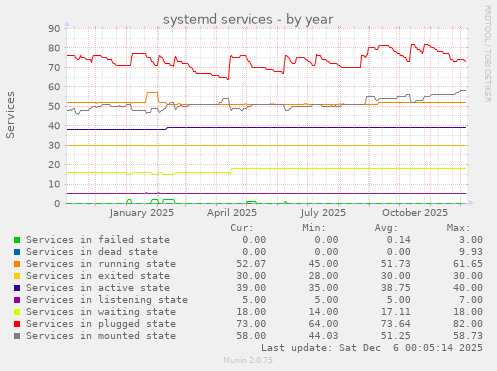The image size is (497, 371).
Task: Click the lime waiting state legend swatch
Action: (x=17, y=312)
